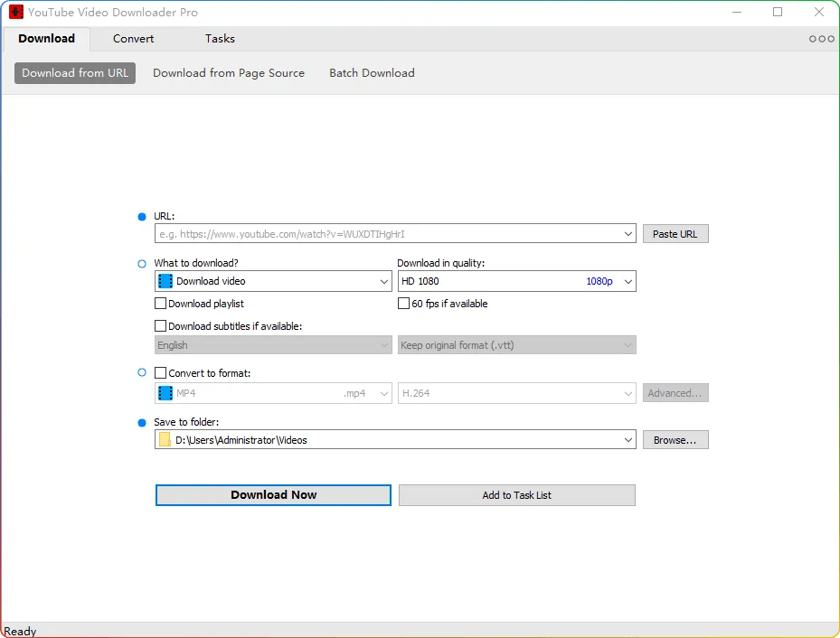Click the yellow folder icon in save path

(165, 440)
